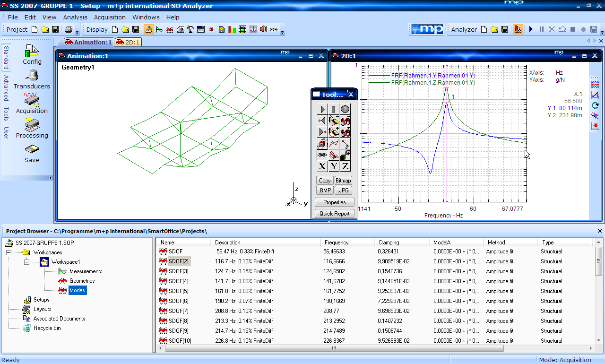This screenshot has width=605, height=364.
Task: Close the Project Browser panel
Action: pos(600,231)
